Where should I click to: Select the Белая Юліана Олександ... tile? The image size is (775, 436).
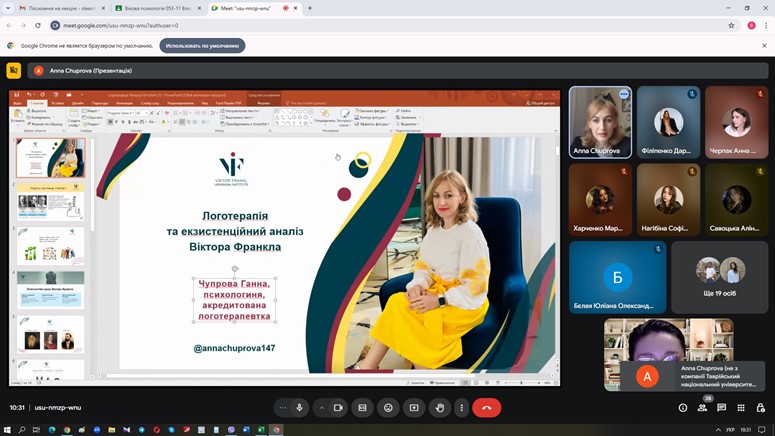pos(617,277)
